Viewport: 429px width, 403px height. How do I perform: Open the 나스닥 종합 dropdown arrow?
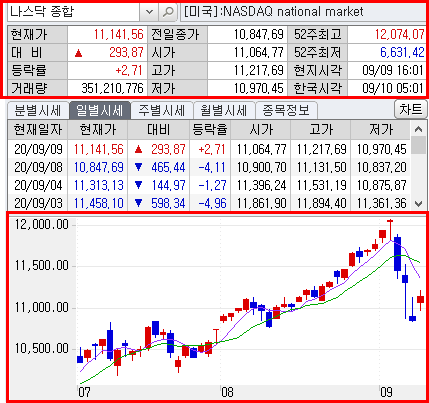[x=150, y=12]
